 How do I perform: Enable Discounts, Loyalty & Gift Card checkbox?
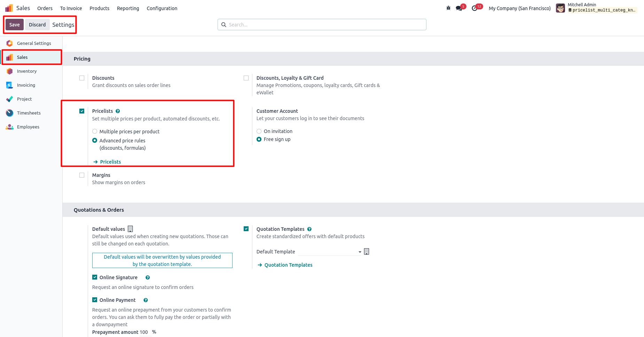246,78
